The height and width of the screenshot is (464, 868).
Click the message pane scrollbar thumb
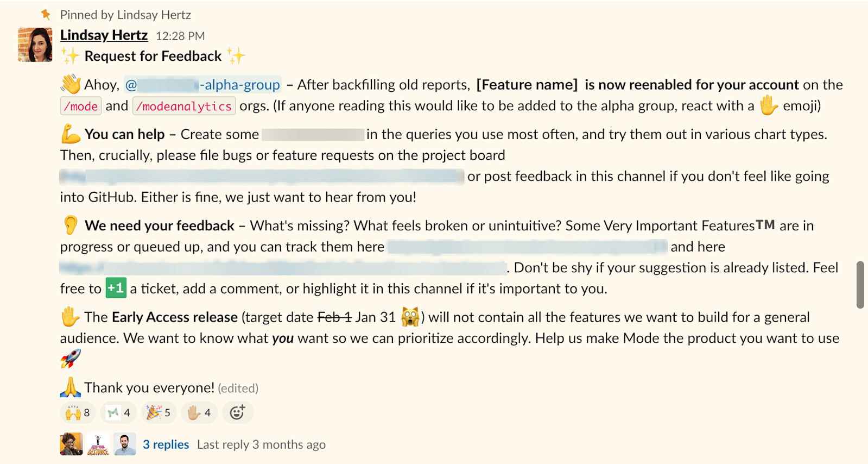[x=860, y=285]
